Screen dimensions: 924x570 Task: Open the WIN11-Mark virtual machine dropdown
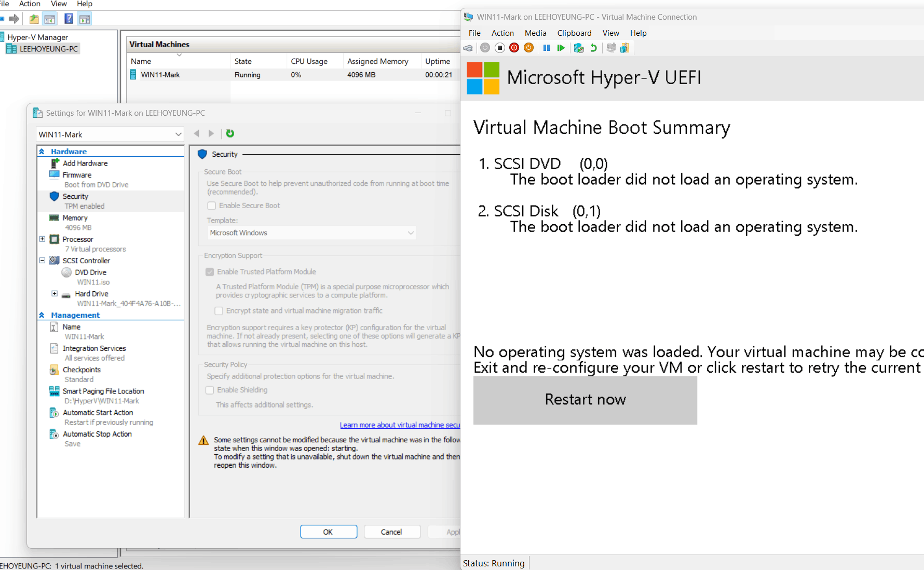110,134
